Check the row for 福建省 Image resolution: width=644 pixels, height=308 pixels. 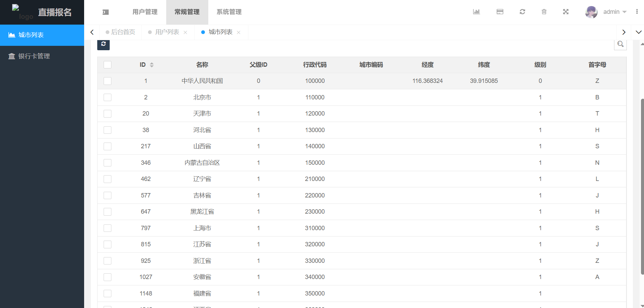(108, 294)
